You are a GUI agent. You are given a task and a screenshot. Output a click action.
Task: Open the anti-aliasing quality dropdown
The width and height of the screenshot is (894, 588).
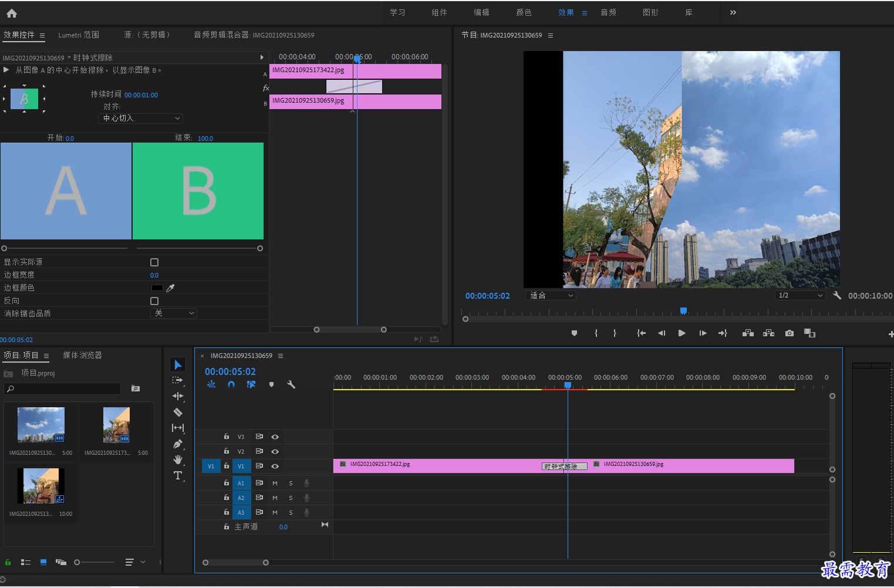174,313
